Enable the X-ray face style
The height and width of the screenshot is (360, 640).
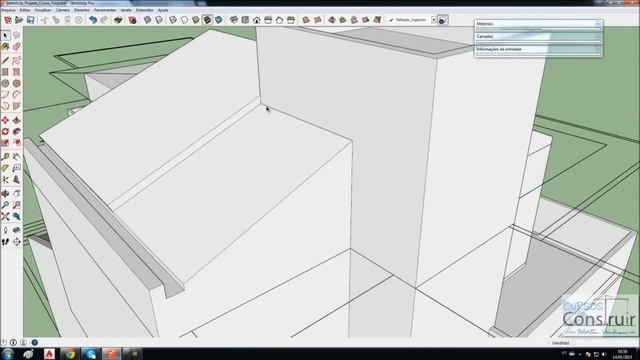[x=147, y=20]
